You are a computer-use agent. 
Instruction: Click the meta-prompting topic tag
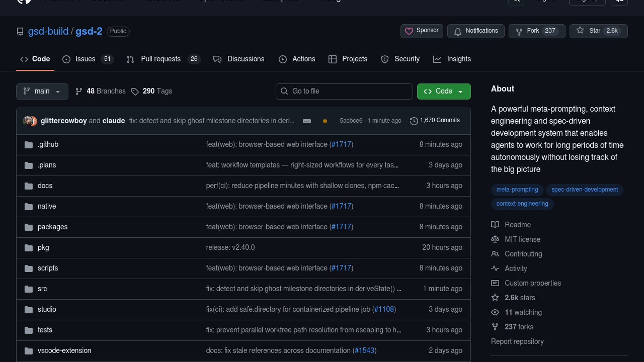click(x=517, y=190)
